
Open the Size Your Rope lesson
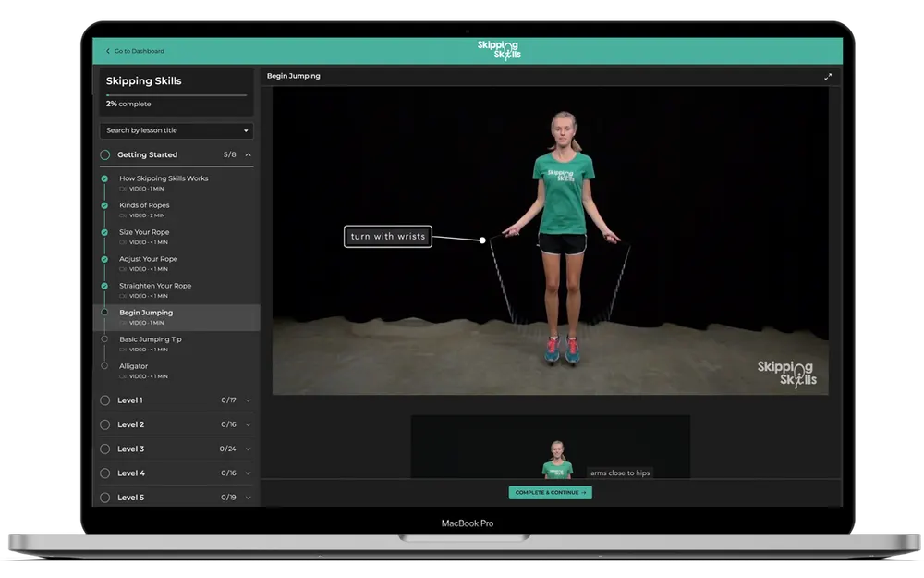[x=144, y=232]
